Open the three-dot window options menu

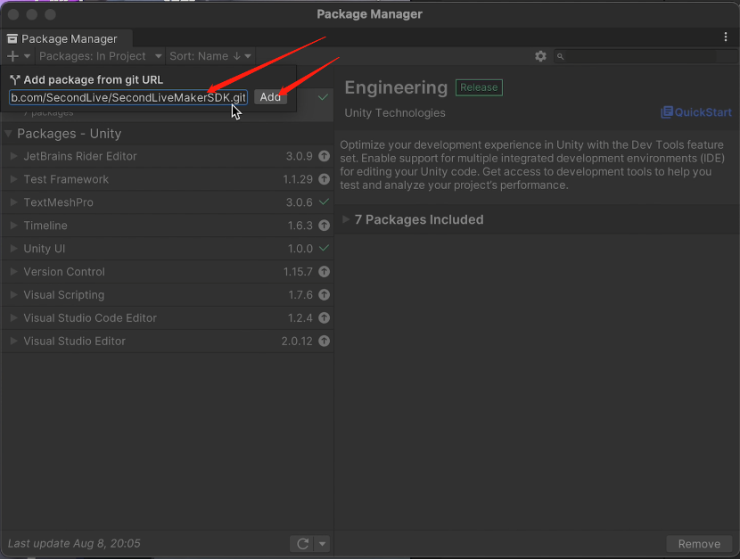726,37
